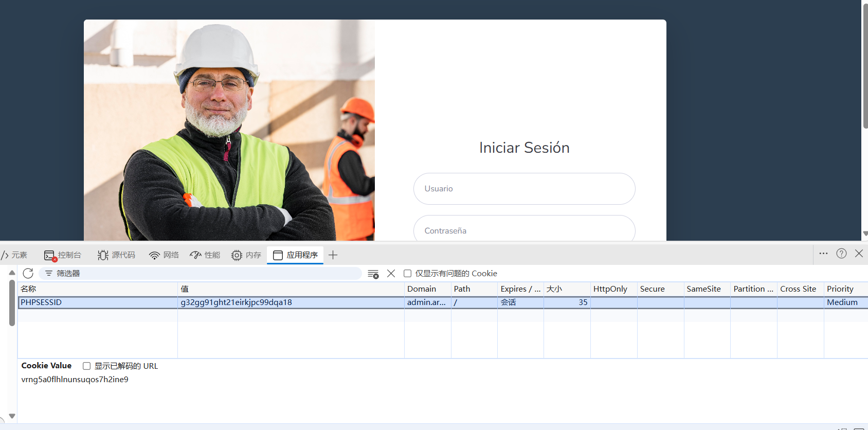The image size is (868, 430).
Task: Click the Cross Site column header
Action: click(x=801, y=289)
